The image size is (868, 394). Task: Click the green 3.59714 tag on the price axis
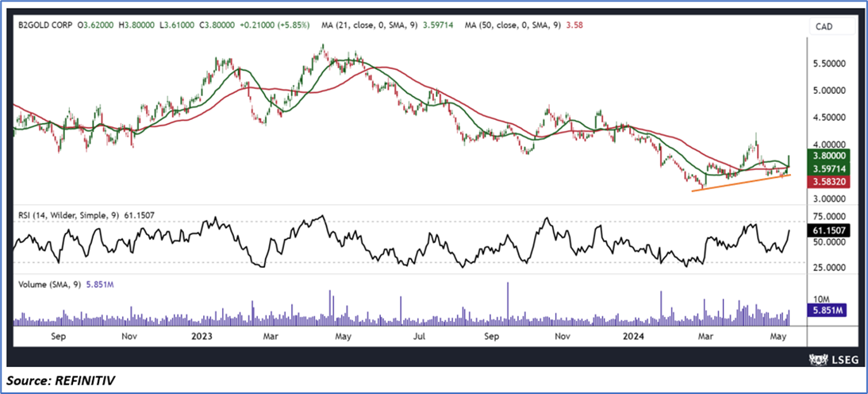(x=828, y=168)
